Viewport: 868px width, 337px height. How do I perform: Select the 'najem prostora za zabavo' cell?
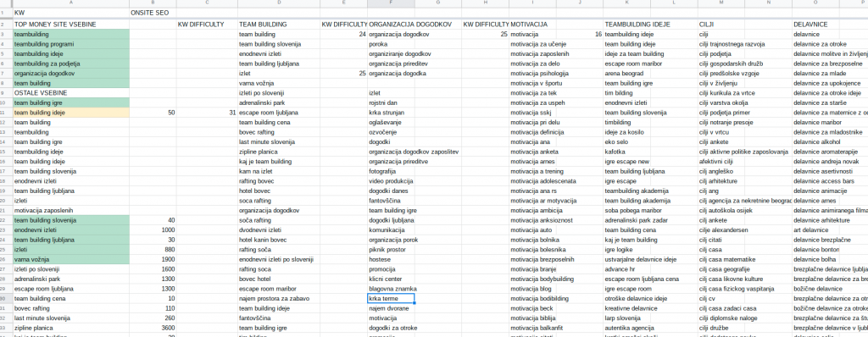(278, 299)
